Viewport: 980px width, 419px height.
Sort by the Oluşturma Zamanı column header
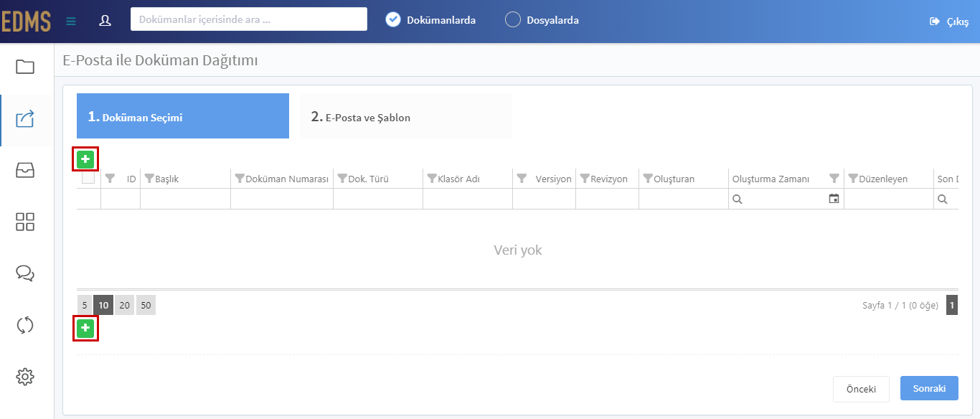771,179
